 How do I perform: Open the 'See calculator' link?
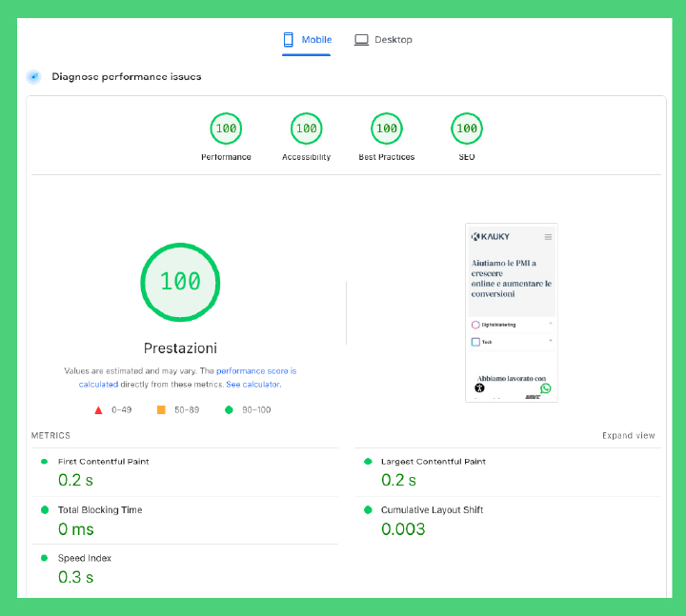coord(252,385)
